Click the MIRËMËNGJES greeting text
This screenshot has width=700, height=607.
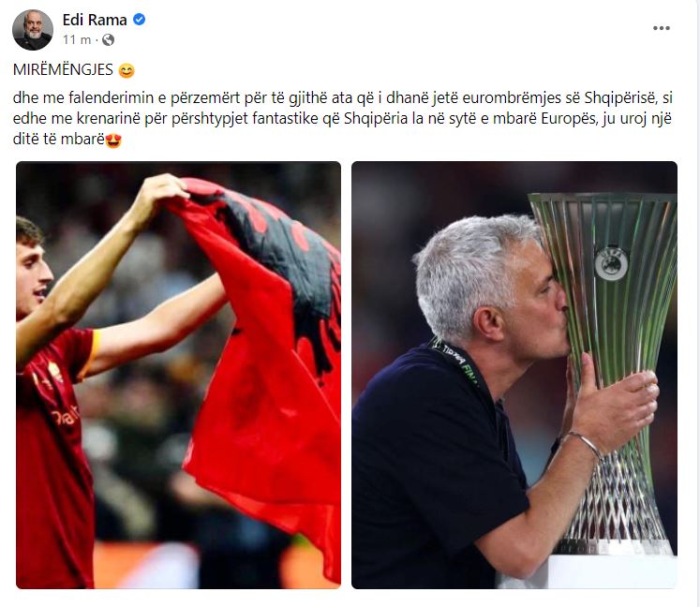click(x=63, y=69)
